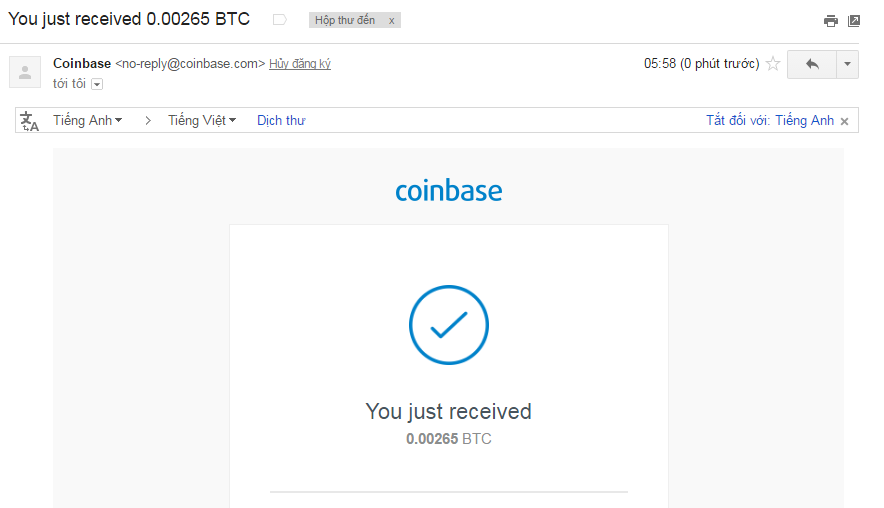Screen dimensions: 884x508
Task: Click the blue checkmark circle icon
Action: (x=449, y=325)
